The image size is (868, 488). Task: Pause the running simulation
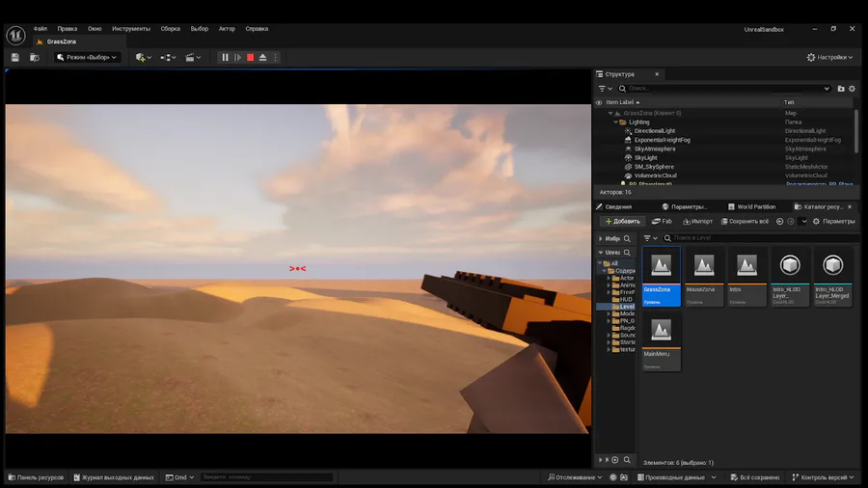click(x=225, y=58)
